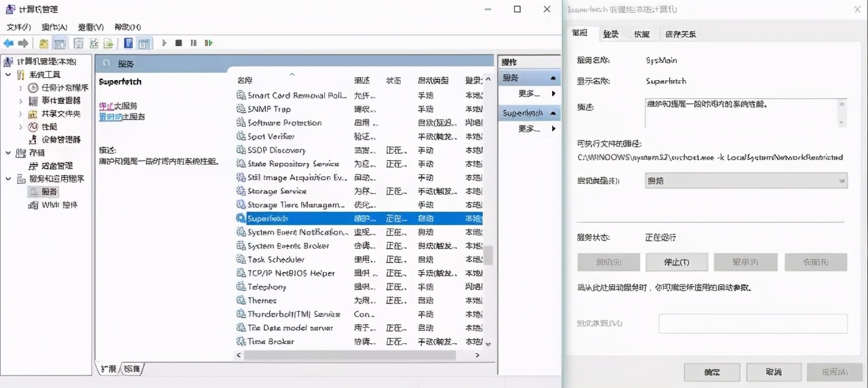
Task: Expand the 事件查看器 tree node arrow
Action: 20,100
